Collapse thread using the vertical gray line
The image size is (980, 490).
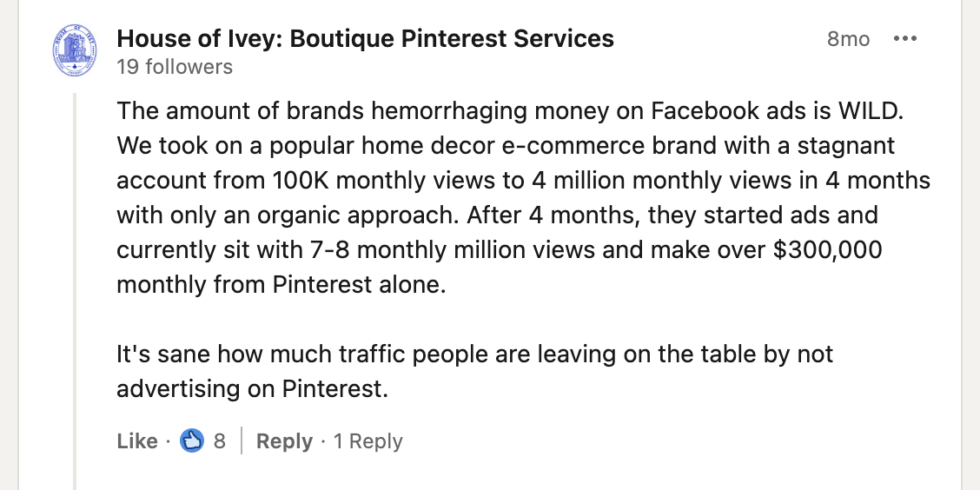75,291
